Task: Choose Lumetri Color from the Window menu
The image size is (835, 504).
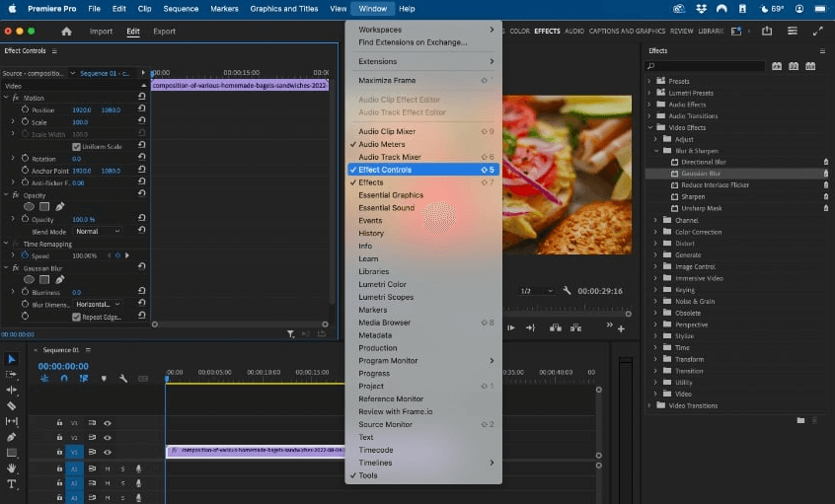Action: [x=382, y=284]
